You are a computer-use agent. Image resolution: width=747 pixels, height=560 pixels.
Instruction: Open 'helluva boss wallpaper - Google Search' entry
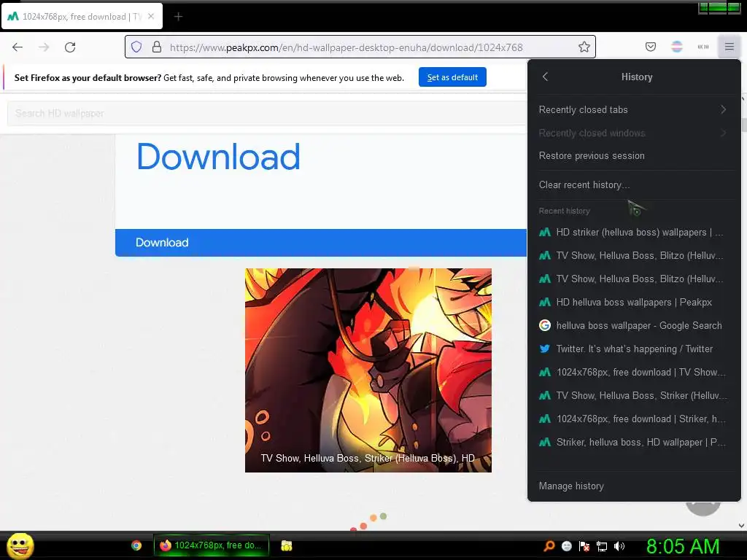click(x=634, y=326)
